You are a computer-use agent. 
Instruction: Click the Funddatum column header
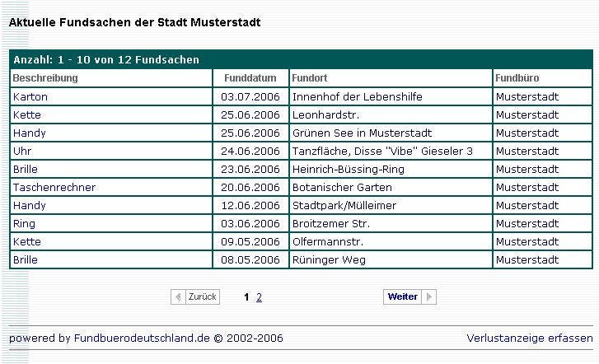coord(250,78)
